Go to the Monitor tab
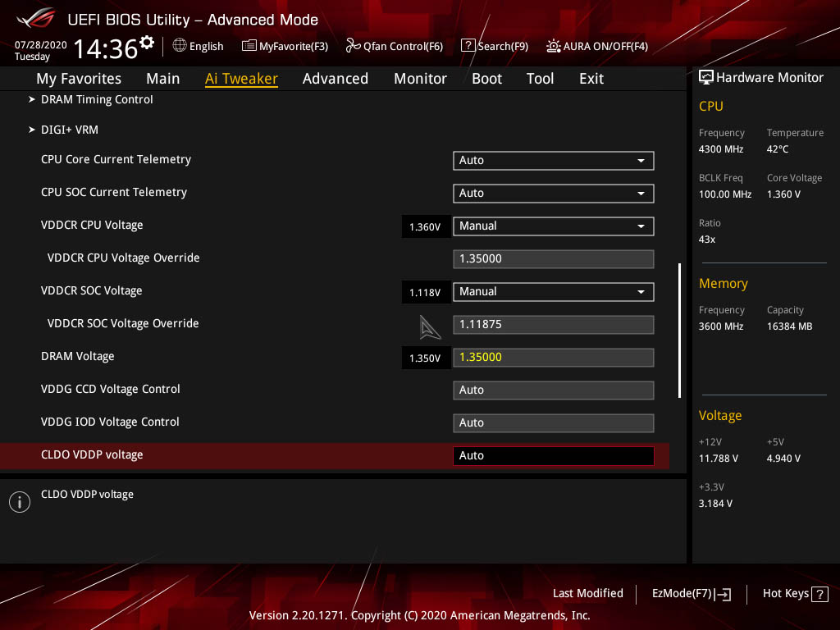 tap(420, 79)
